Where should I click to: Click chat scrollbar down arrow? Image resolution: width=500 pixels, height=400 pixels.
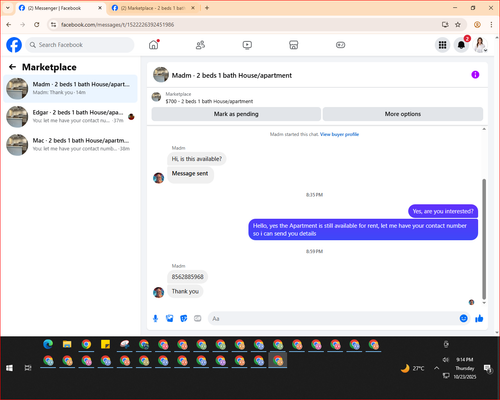tap(484, 303)
